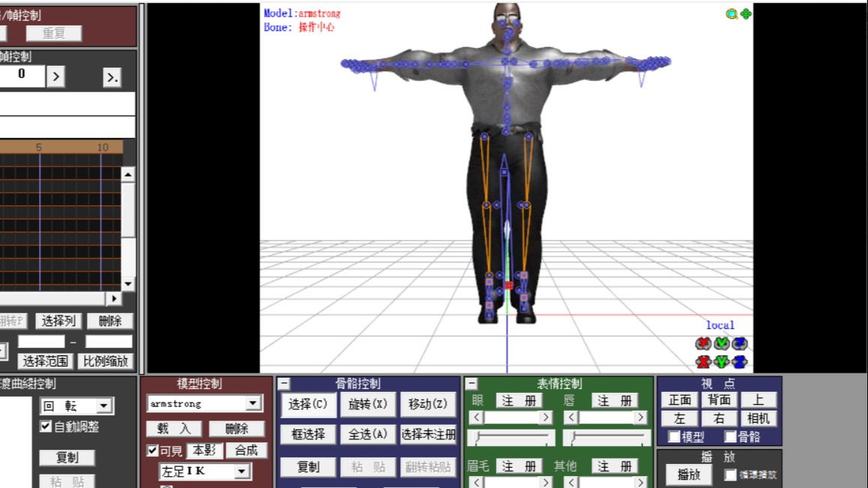Screen dimensions: 868x488
Task: Open the armstrong model dropdown
Action: coord(254,403)
